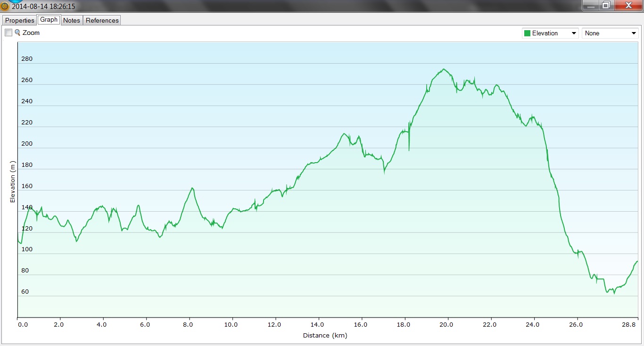Viewport: 644px width, 346px height.
Task: Expand the Elevation series dropdown arrow
Action: point(574,33)
